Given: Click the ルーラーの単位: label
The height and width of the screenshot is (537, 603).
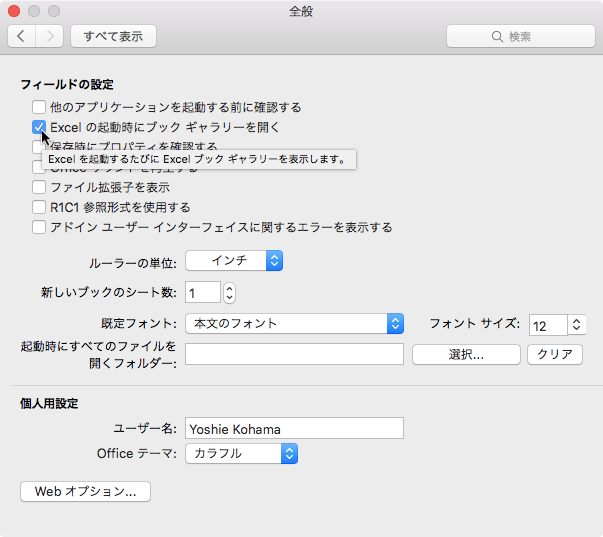Looking at the screenshot, I should [133, 263].
